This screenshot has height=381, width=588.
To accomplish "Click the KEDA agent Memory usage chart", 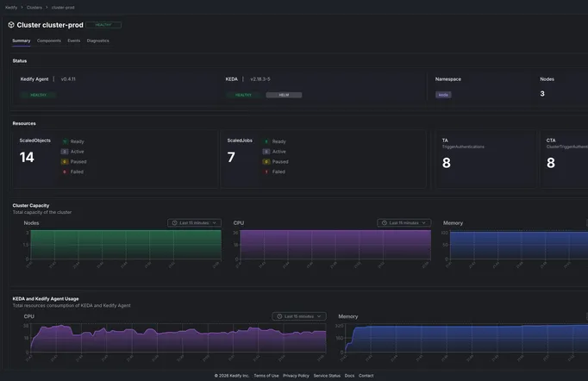I will point(466,338).
